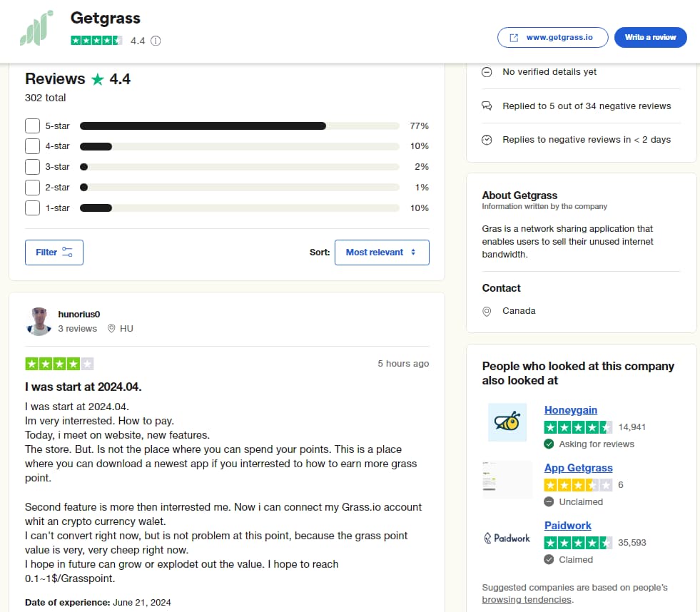Click the rating info icon beside 4.4
The height and width of the screenshot is (612, 700).
156,41
